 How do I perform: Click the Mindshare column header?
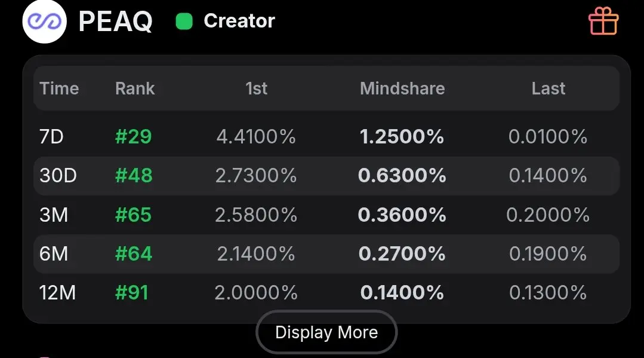pos(402,88)
